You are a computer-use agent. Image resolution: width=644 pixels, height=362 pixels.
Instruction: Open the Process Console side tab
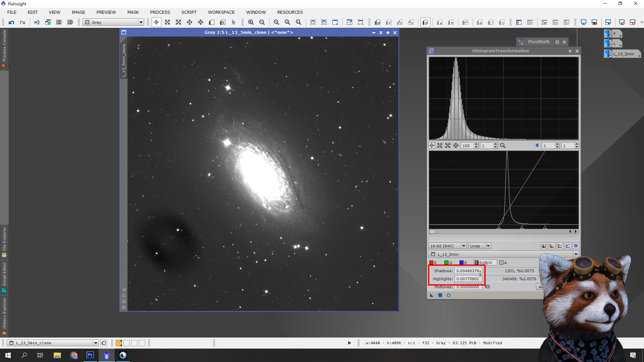pyautogui.click(x=4, y=49)
